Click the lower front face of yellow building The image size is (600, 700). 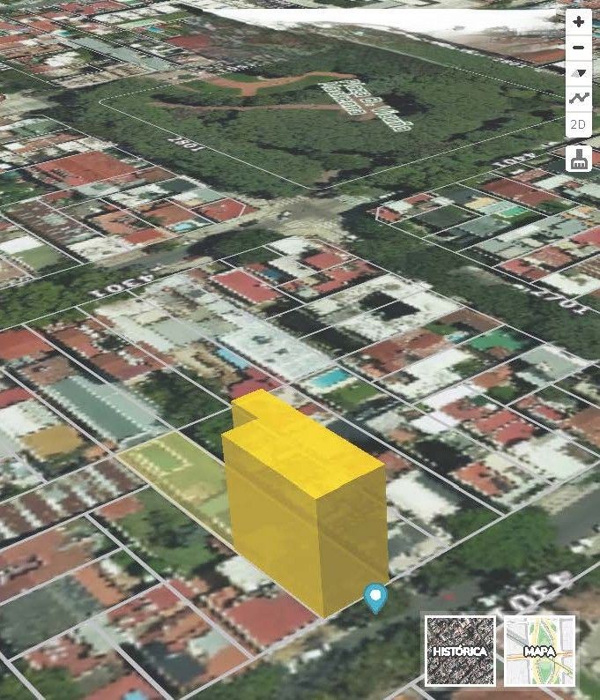pyautogui.click(x=273, y=547)
